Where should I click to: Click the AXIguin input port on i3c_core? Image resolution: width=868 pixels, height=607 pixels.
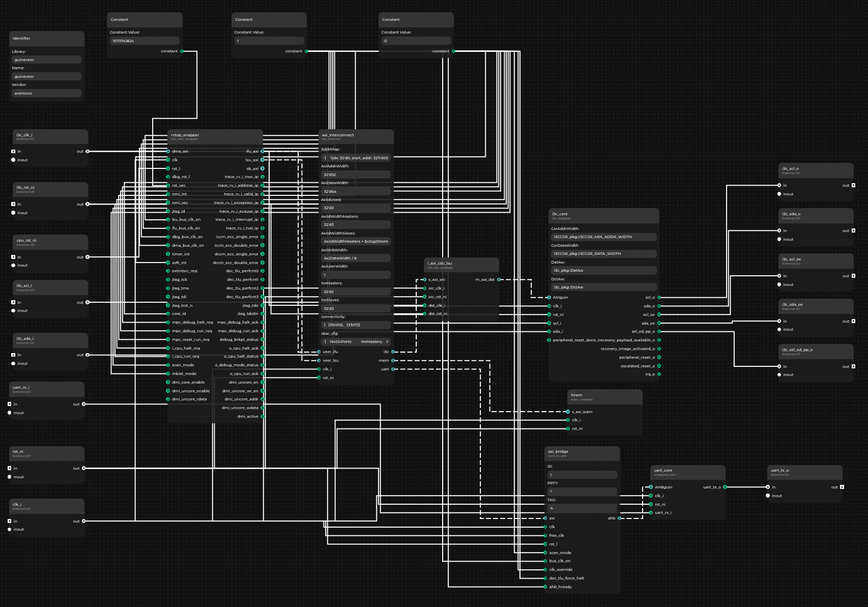point(549,297)
